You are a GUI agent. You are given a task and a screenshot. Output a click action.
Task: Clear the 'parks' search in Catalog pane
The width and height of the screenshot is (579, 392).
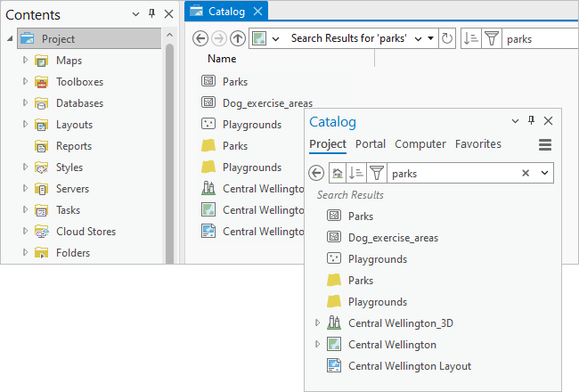pos(526,174)
